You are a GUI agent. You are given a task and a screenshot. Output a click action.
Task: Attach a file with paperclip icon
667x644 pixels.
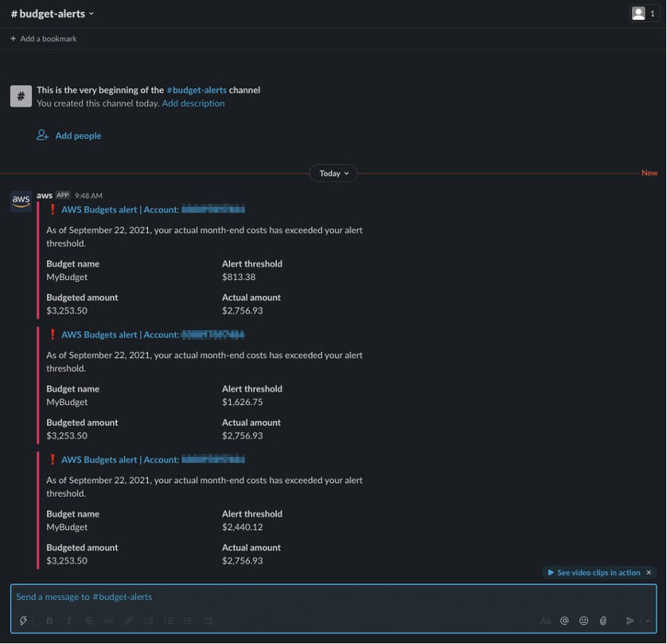tap(603, 621)
